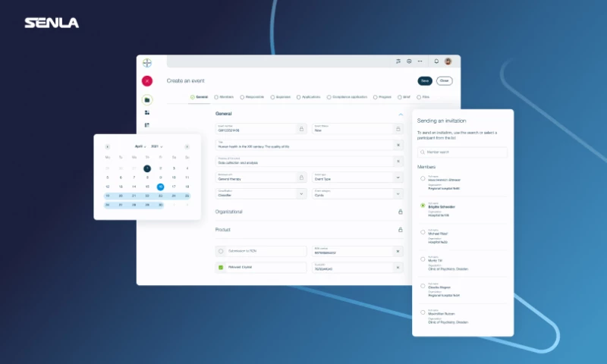Select the Claudia Wagner radio button
Image resolution: width=607 pixels, height=364 pixels.
[x=423, y=286]
